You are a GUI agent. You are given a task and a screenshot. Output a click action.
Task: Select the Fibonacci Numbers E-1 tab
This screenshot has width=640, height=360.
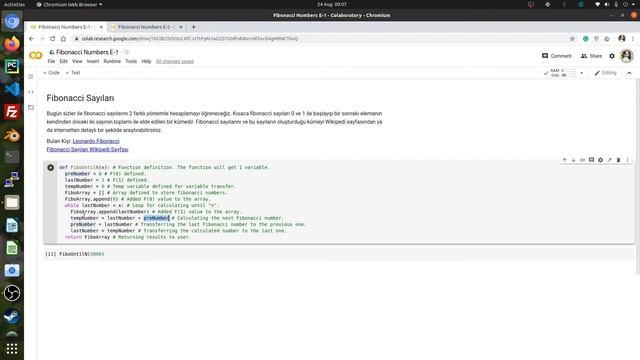pos(65,27)
